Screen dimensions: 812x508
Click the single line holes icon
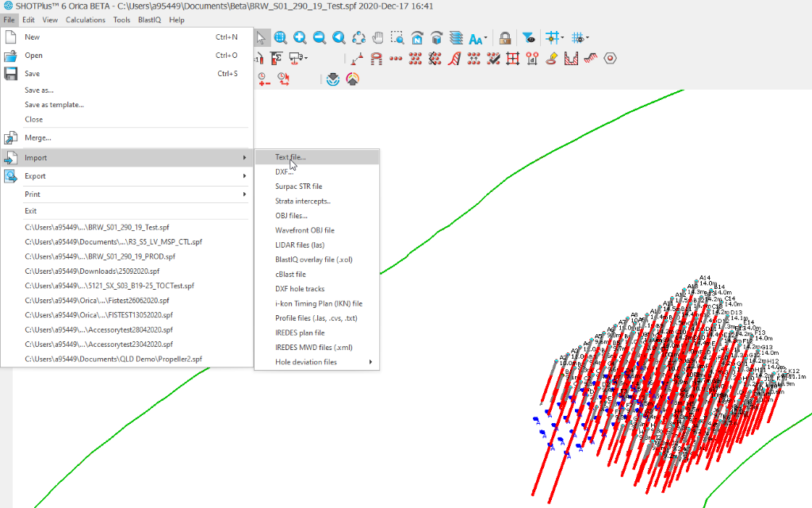coord(356,59)
